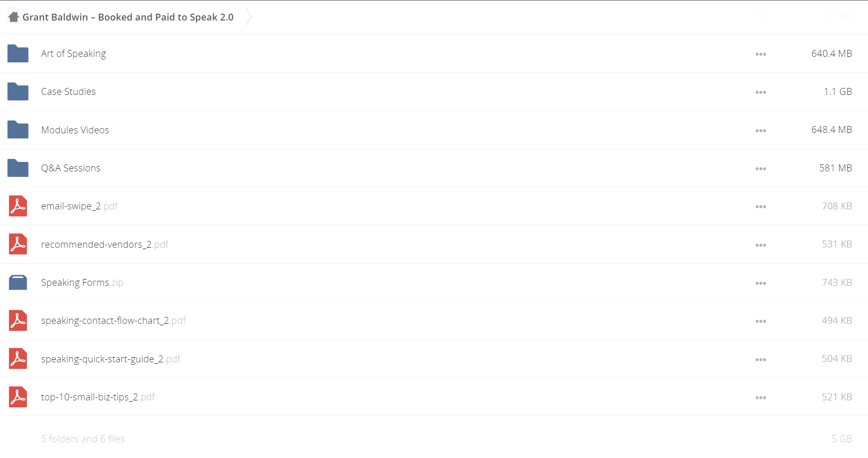Click Grant Baldwin breadcrumb title
This screenshot has width=868, height=458.
(128, 17)
